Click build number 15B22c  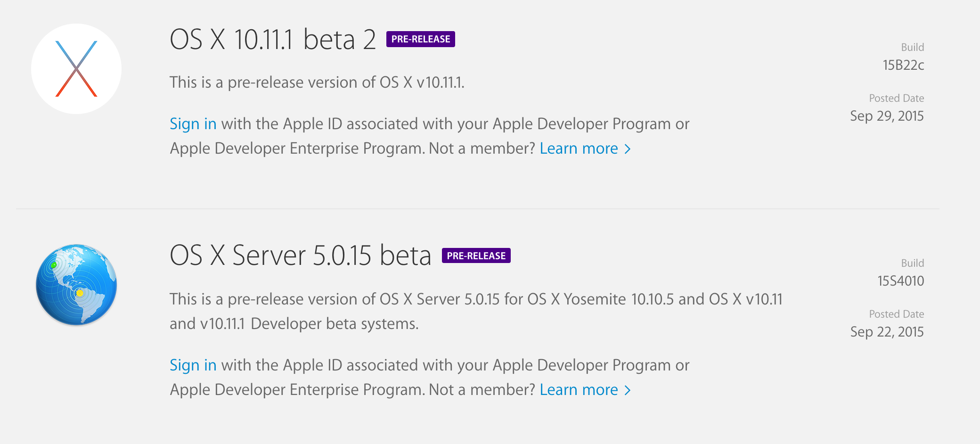[903, 65]
